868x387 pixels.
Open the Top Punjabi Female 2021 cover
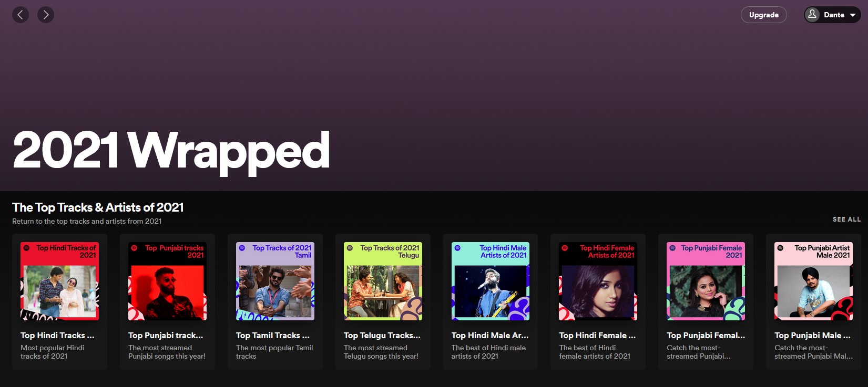tap(706, 281)
